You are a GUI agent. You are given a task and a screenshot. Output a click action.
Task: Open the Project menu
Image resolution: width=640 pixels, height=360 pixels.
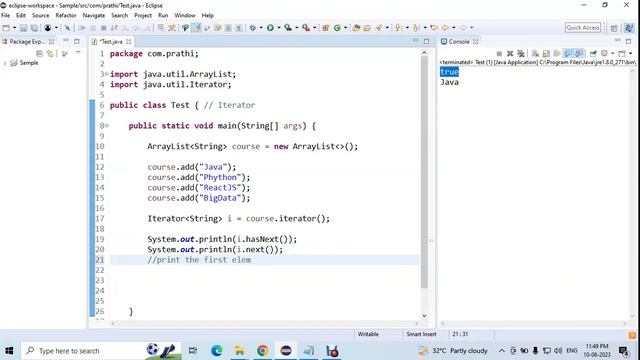143,16
